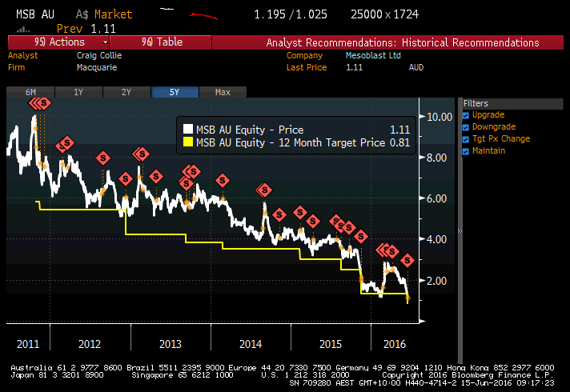Viewport: 570px width, 392px height.
Task: Select the last S marker in mid-2016
Action: 407,260
